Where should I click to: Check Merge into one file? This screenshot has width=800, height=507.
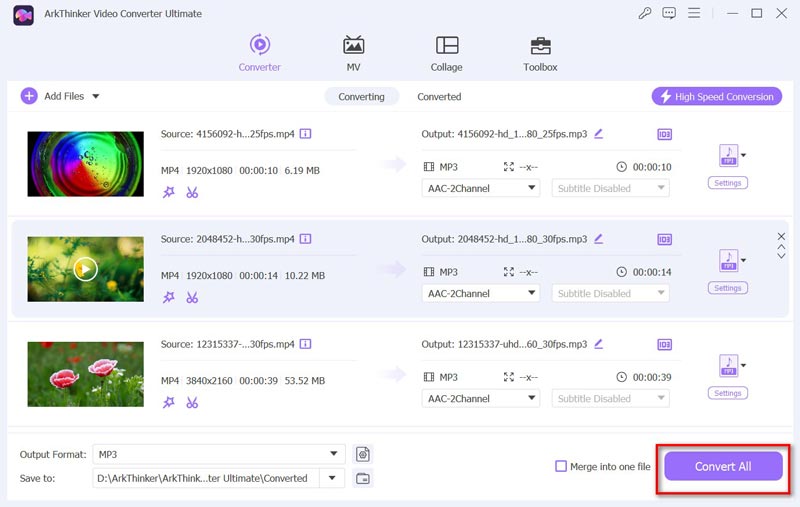pos(561,466)
